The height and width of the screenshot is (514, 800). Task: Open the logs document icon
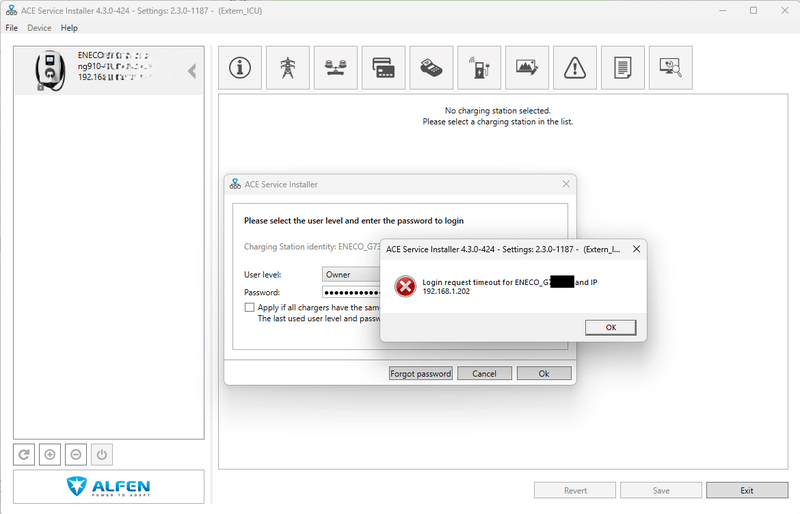pyautogui.click(x=623, y=68)
